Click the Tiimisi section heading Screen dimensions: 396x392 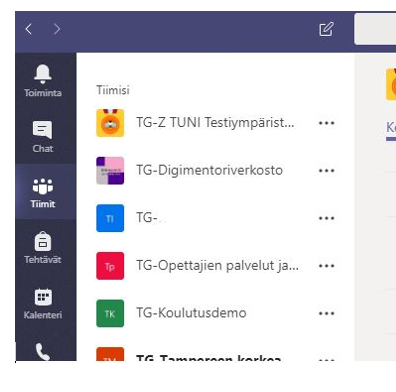point(113,90)
